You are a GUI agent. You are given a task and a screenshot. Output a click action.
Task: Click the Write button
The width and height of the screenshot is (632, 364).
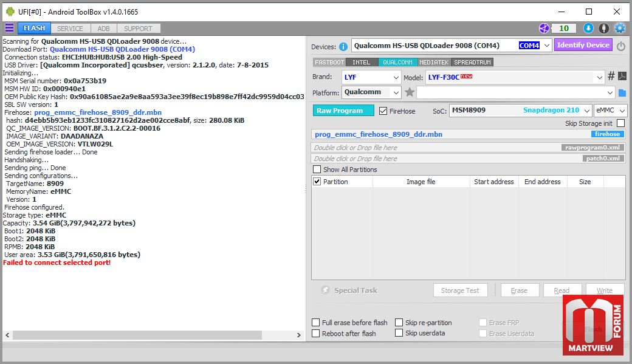click(605, 290)
